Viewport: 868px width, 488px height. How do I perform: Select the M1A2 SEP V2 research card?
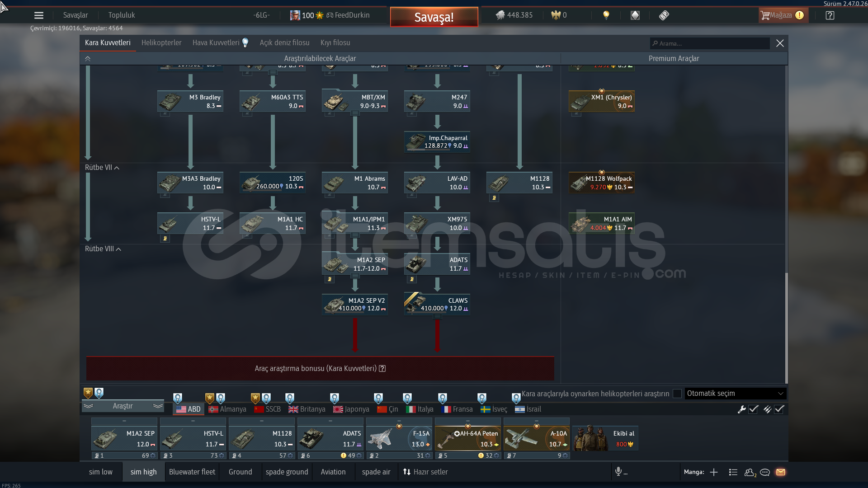coord(355,305)
